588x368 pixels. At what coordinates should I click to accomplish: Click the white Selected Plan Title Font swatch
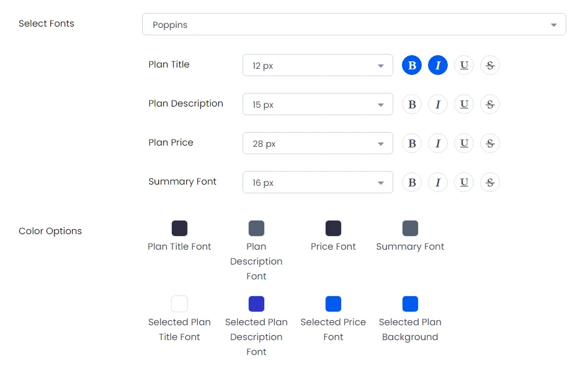pos(179,304)
